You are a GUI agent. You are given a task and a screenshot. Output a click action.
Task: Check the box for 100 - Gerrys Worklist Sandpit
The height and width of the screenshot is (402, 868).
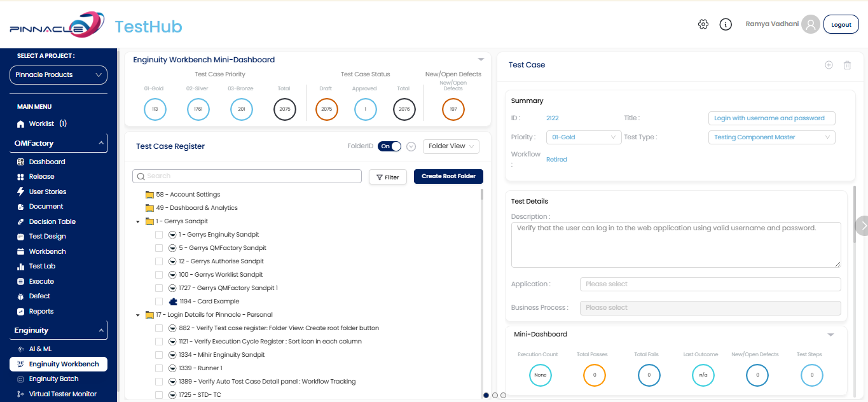[159, 275]
